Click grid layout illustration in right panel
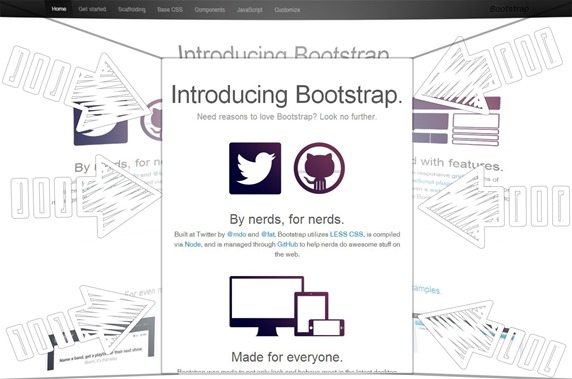This screenshot has height=379, width=572. [x=457, y=121]
